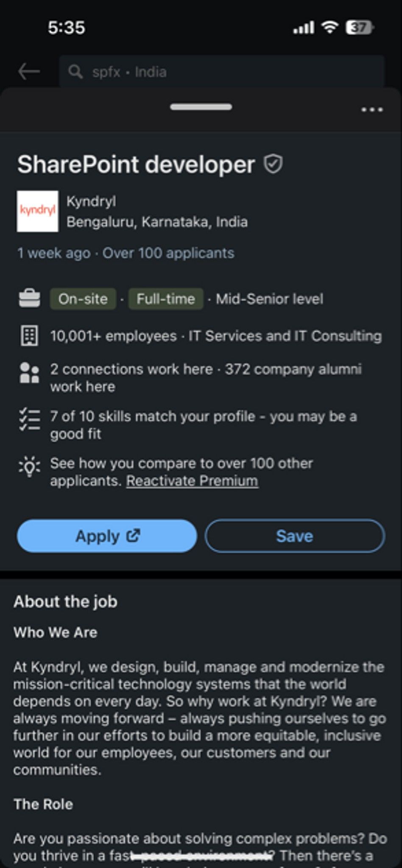Screen dimensions: 402x868
Task: Tap the search magnifier icon
Action: click(x=75, y=72)
